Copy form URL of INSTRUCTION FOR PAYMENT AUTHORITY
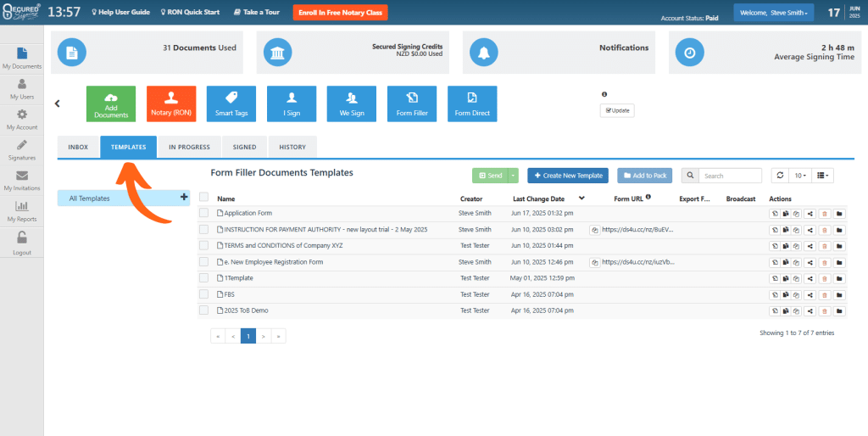The width and height of the screenshot is (868, 436). (x=594, y=229)
